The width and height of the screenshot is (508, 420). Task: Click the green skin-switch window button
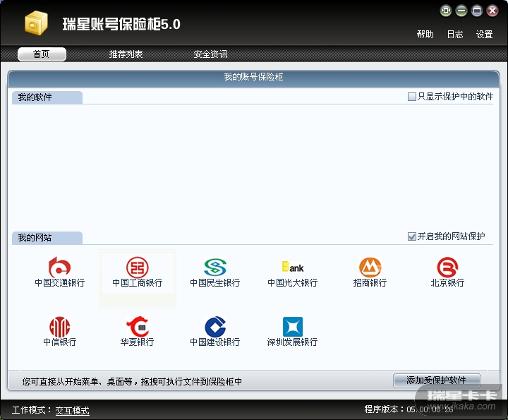pyautogui.click(x=446, y=11)
